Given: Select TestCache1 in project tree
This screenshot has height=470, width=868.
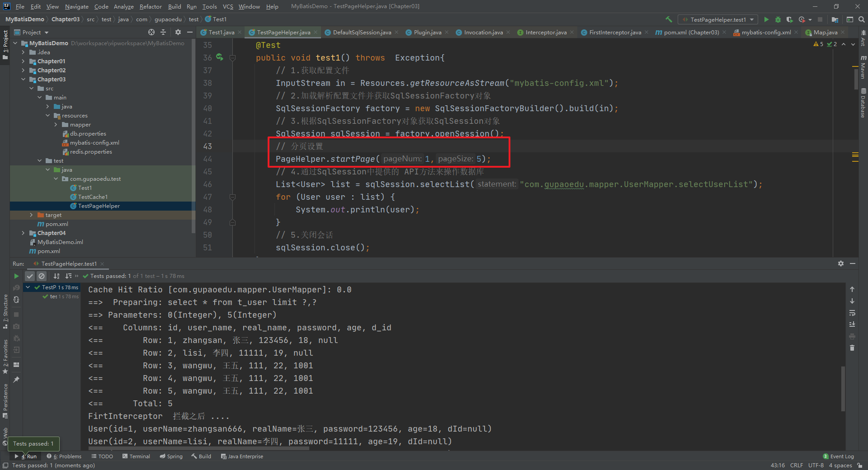Looking at the screenshot, I should [x=93, y=197].
